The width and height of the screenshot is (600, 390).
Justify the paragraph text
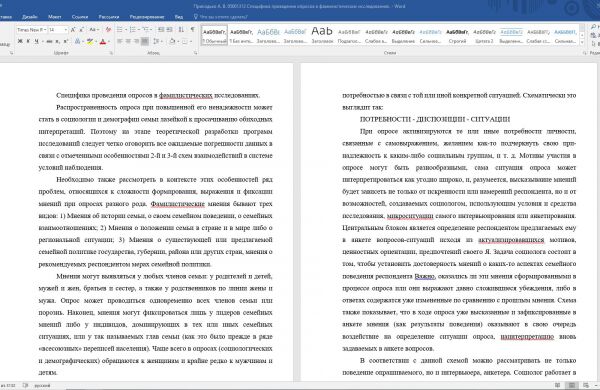(x=145, y=41)
